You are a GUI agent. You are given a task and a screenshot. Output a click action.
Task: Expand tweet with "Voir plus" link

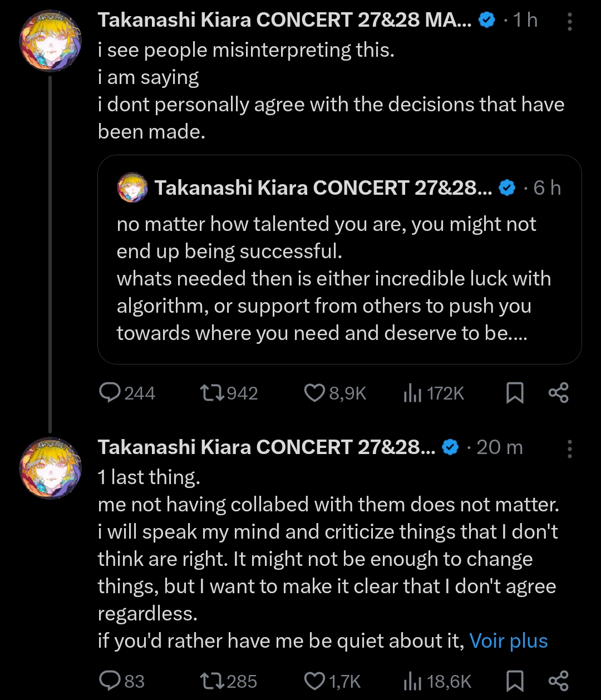[x=509, y=641]
